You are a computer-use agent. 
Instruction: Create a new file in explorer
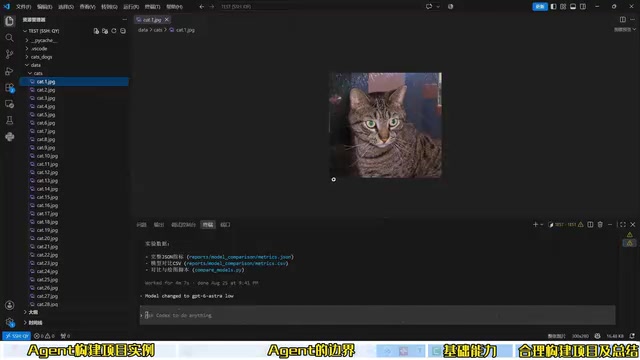click(x=96, y=31)
